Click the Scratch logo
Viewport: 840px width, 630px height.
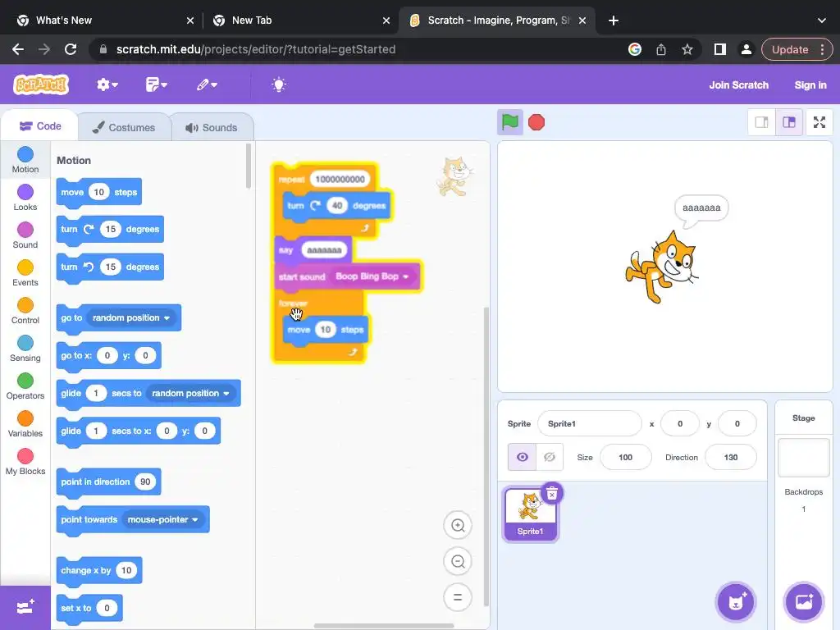41,84
